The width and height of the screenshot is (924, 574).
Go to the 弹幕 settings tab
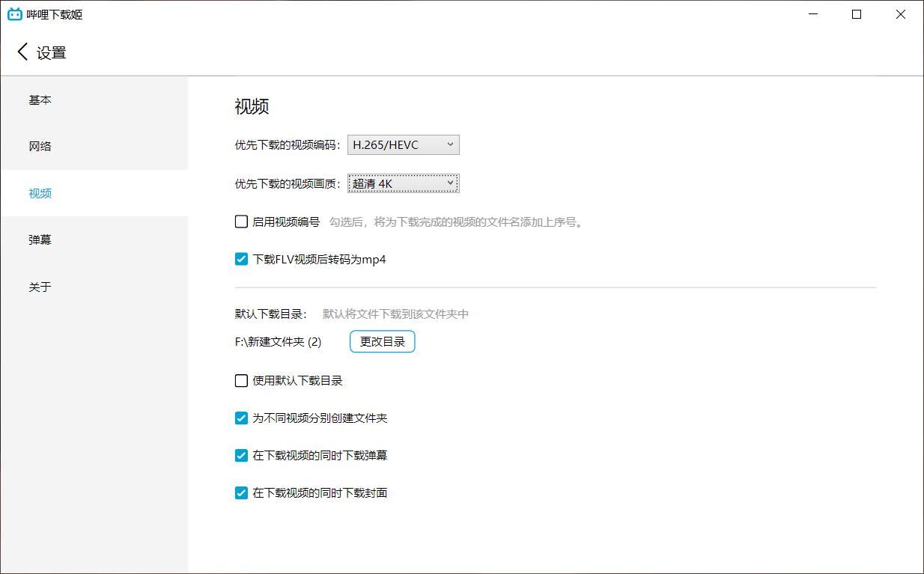40,239
